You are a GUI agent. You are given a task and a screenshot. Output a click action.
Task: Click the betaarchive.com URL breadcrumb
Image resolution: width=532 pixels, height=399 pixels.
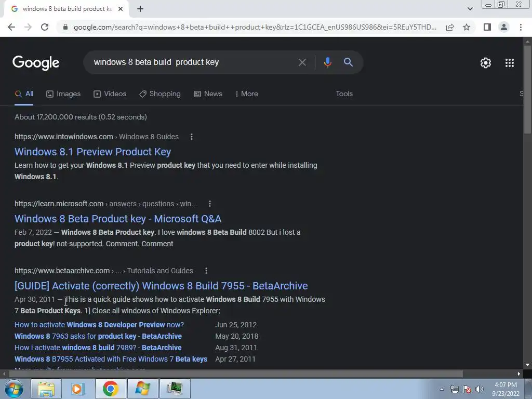point(103,271)
